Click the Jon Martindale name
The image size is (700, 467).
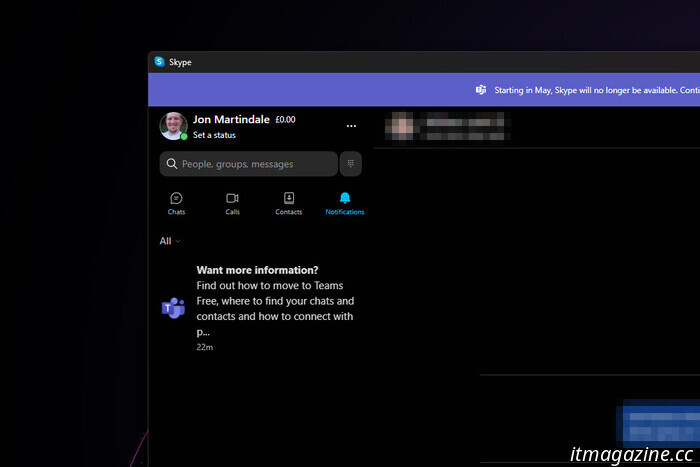point(231,119)
